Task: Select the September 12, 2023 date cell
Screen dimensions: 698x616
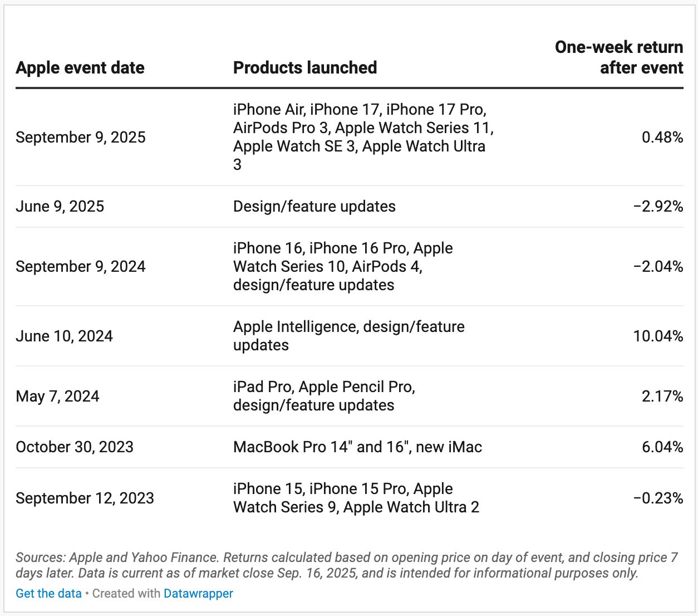Action: (85, 498)
